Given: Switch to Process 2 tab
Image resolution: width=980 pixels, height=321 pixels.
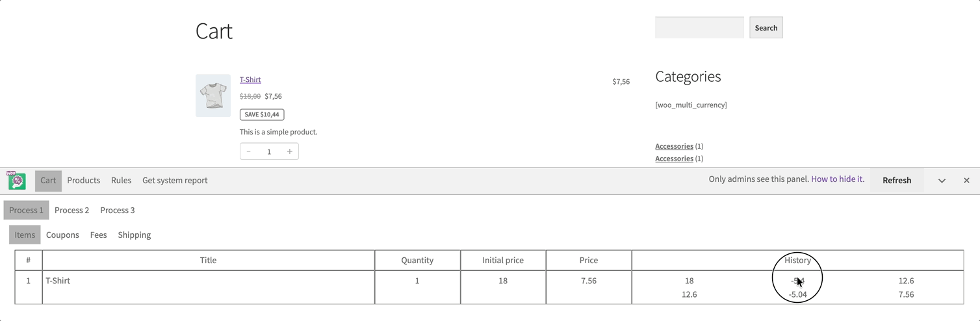Looking at the screenshot, I should 71,211.
